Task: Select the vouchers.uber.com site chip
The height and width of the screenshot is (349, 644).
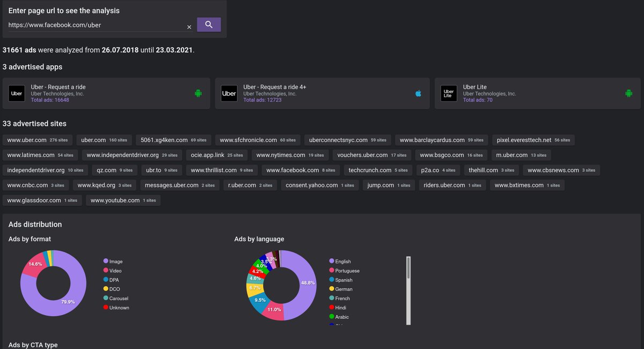Action: 372,155
